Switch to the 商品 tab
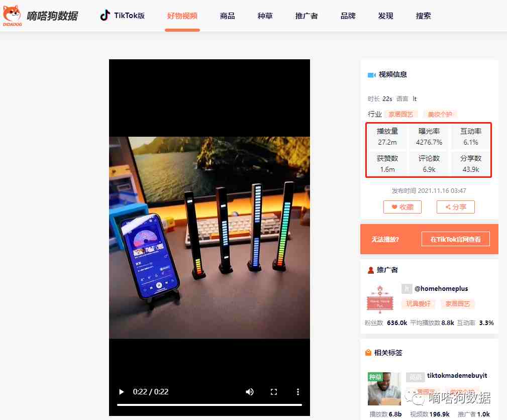Viewport: 507px width, 420px height. pos(227,16)
